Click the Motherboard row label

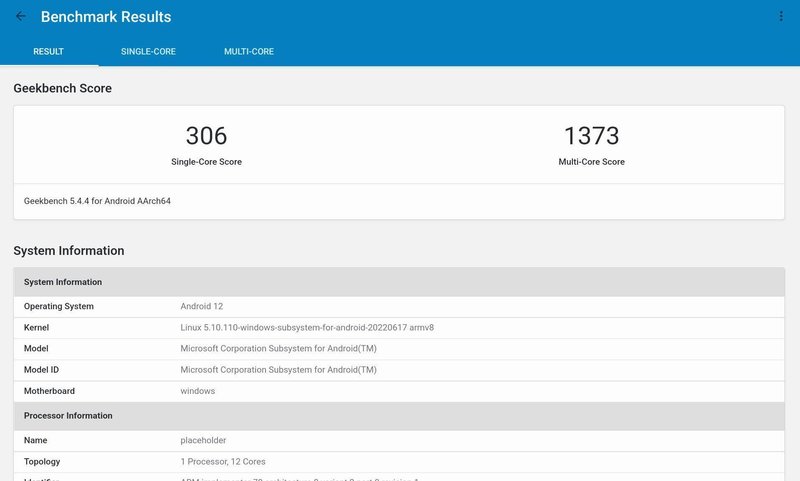pyautogui.click(x=49, y=391)
